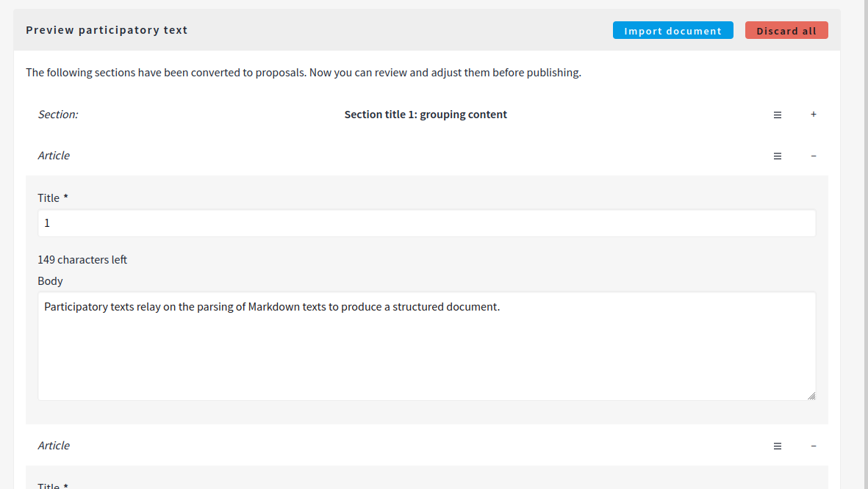Click the 149 characters left text
Viewport: 868px width, 489px height.
pos(82,259)
